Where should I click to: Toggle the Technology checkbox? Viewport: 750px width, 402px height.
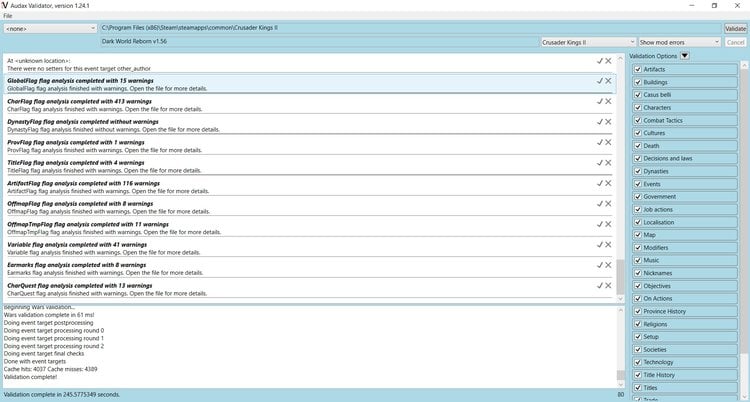(x=637, y=362)
